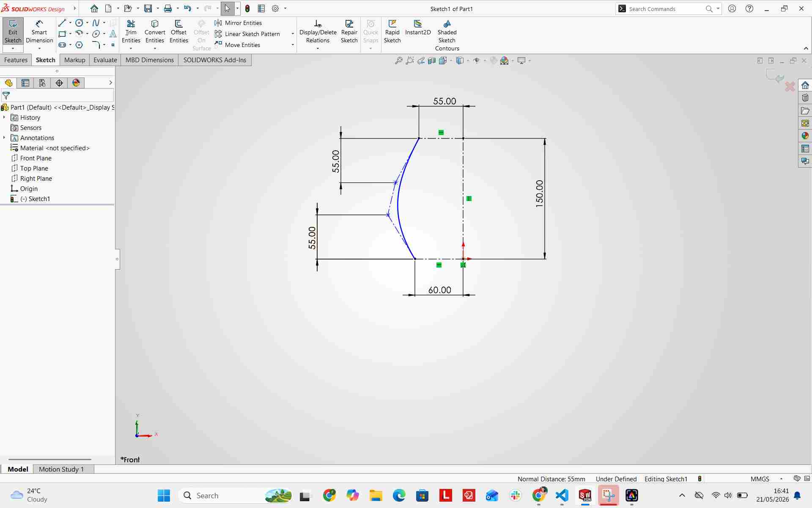The image size is (812, 508).
Task: Select Sketch1 in the feature tree
Action: [35, 199]
